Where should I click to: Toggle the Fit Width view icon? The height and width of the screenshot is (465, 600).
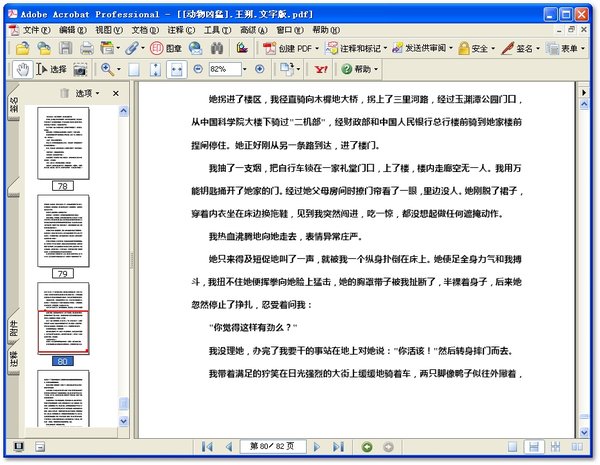pyautogui.click(x=176, y=70)
